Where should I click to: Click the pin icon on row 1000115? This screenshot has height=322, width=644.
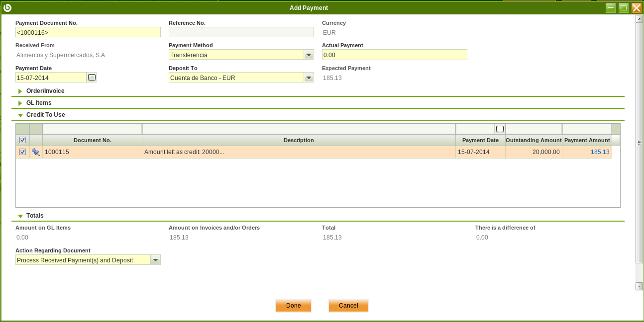coord(36,152)
